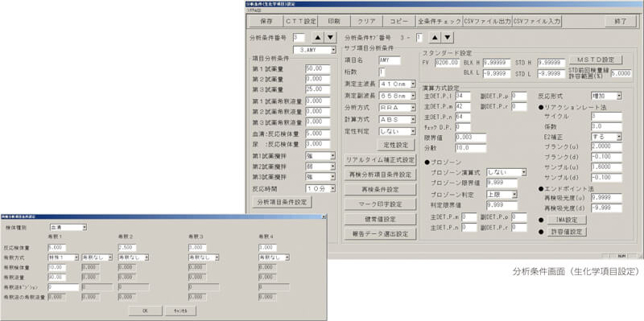Click the BLK H input field
The width and height of the screenshot is (644, 321).
coord(497,63)
